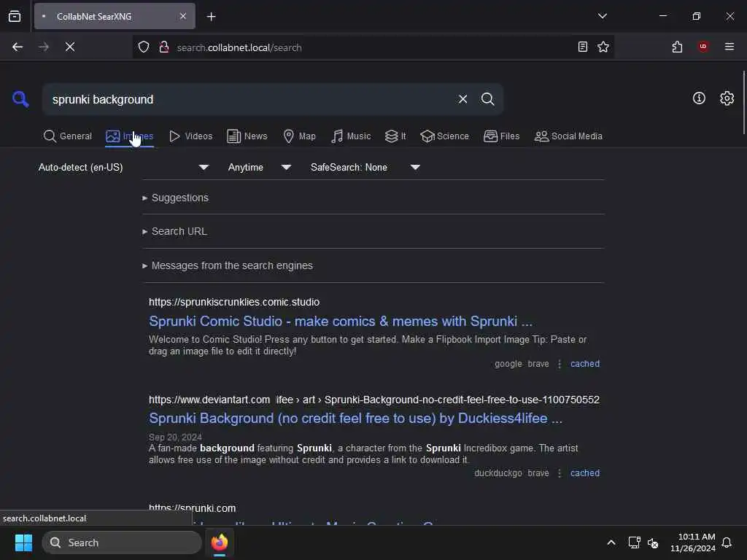Toggle reader view icon

click(582, 47)
